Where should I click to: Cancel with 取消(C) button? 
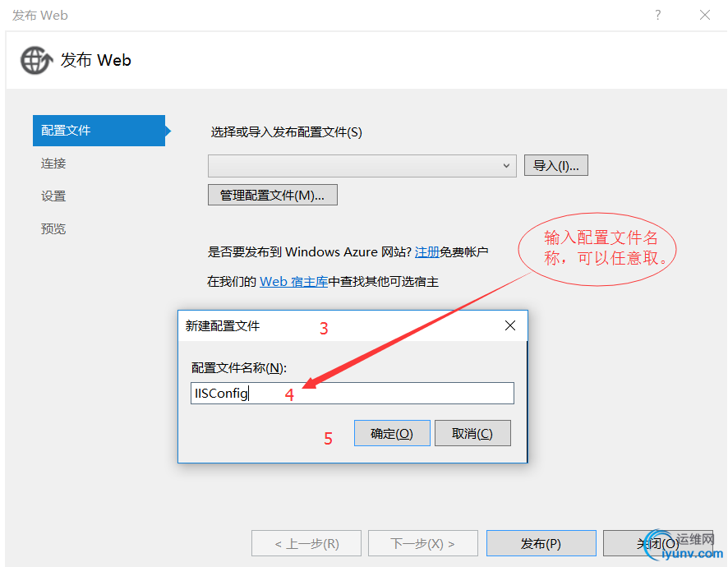[472, 433]
